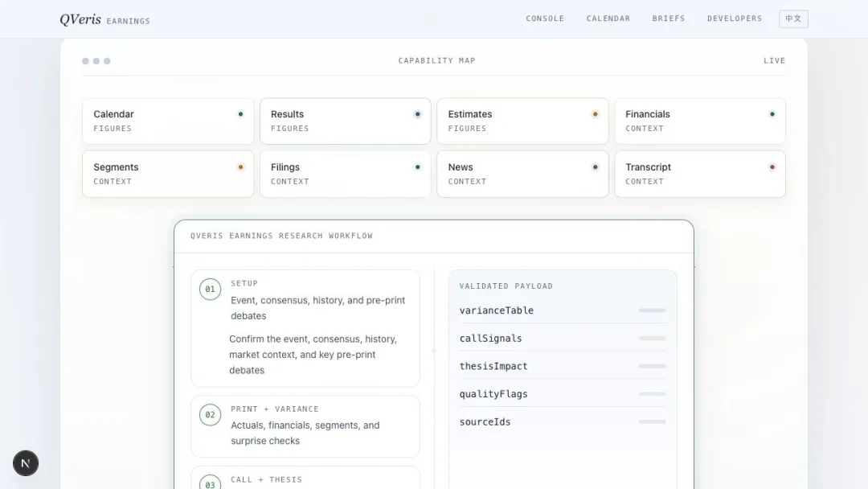Click the QVeris Earnings Research Workflow heading
This screenshot has width=868, height=489.
pyautogui.click(x=282, y=236)
